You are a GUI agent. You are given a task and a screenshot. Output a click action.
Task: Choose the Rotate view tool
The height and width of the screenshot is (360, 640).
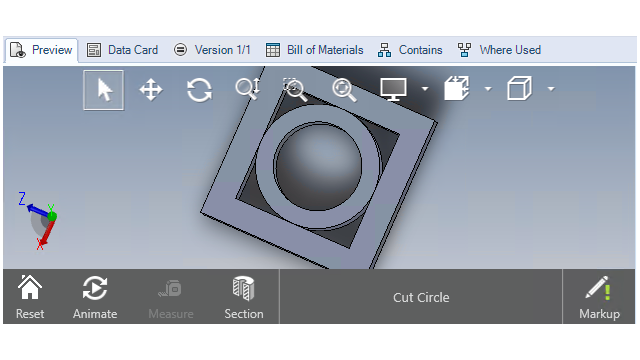point(199,90)
